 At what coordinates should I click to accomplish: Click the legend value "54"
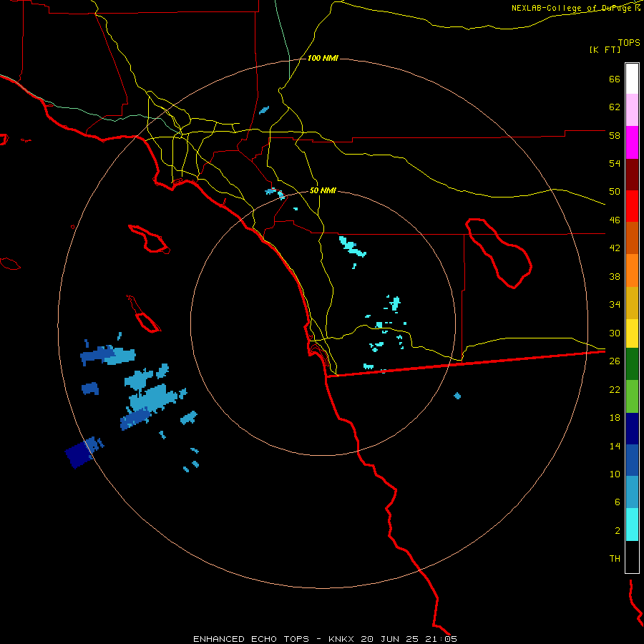tap(615, 163)
